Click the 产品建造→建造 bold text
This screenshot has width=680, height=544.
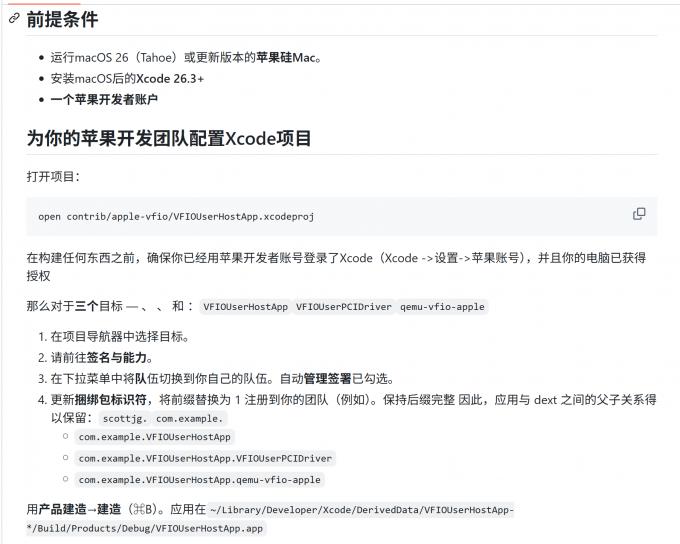pyautogui.click(x=80, y=509)
